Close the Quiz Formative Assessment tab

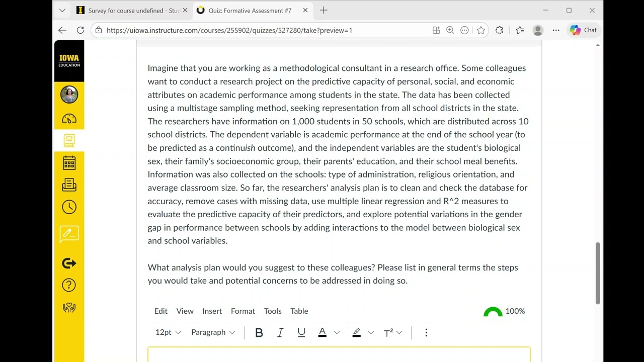tap(305, 10)
